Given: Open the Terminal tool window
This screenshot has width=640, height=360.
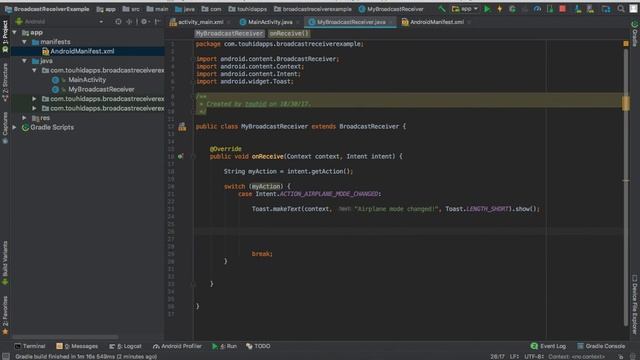Looking at the screenshot, I should click(30, 346).
